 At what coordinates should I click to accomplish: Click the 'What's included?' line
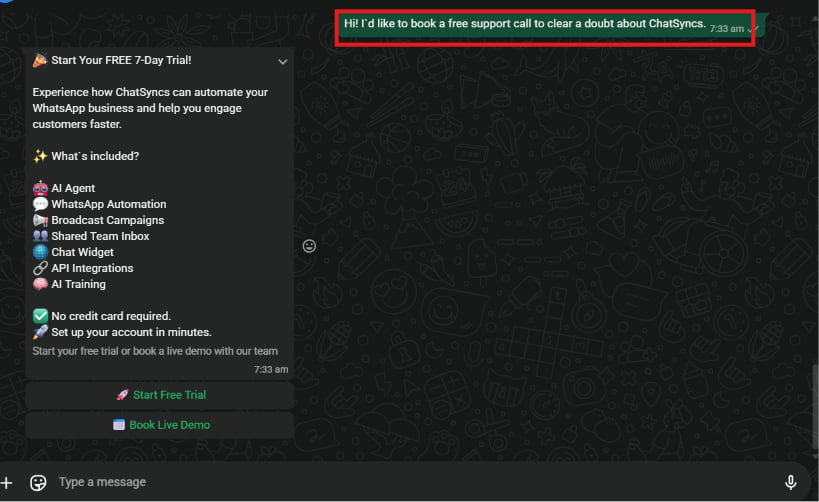click(x=86, y=156)
